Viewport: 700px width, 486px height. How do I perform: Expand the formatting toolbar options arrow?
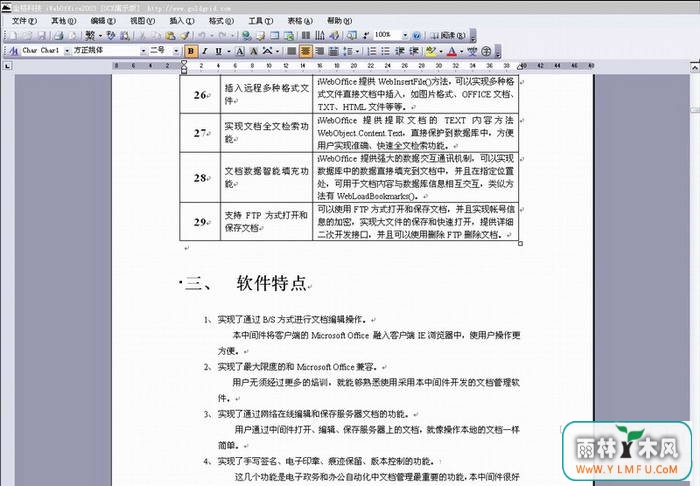pyautogui.click(x=497, y=52)
